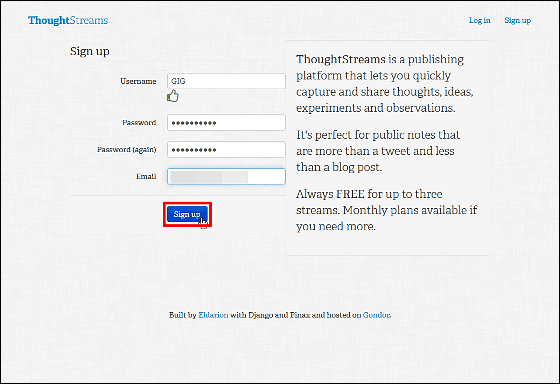Visit the Eldarion footer link
The image size is (560, 384).
[213, 315]
